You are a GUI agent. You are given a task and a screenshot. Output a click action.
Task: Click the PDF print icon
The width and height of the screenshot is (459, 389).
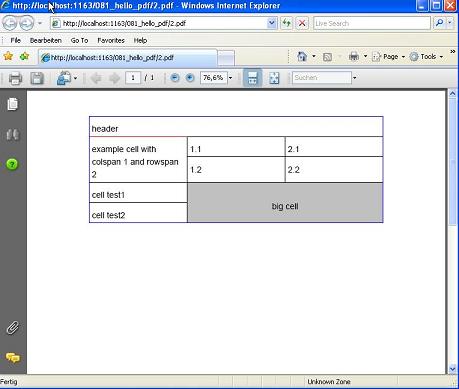15,79
